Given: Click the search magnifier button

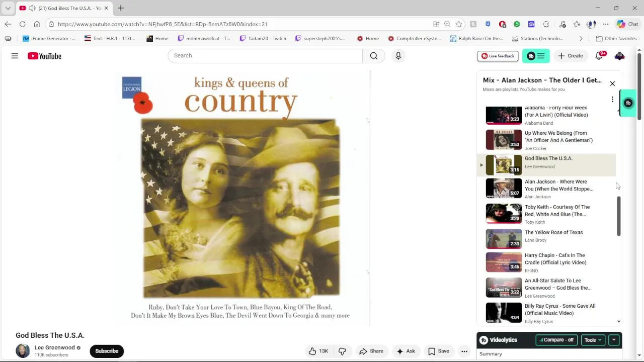Looking at the screenshot, I should pos(374,56).
